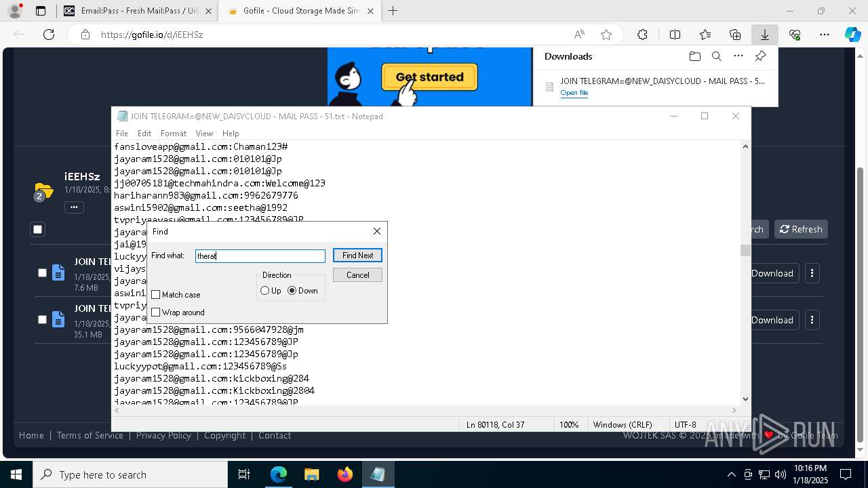868x488 pixels.
Task: Cancel the Find dialog
Action: pyautogui.click(x=357, y=275)
